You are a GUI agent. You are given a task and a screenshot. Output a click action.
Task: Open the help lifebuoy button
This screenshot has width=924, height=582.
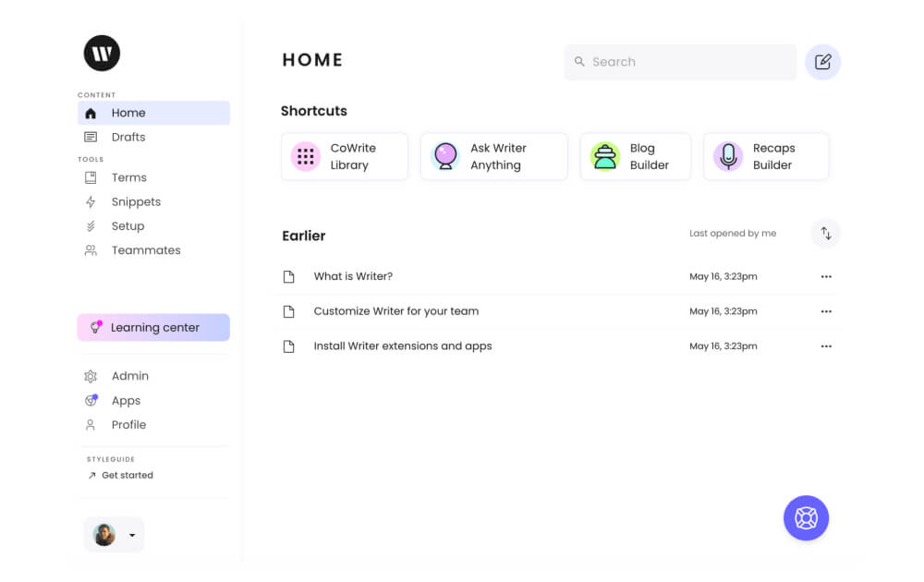point(806,517)
